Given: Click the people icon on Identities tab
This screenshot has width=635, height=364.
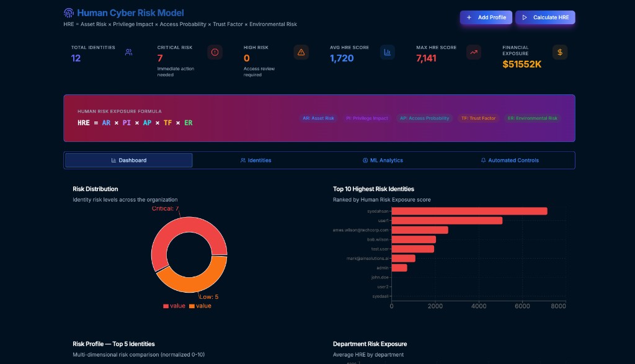Looking at the screenshot, I should (x=243, y=161).
